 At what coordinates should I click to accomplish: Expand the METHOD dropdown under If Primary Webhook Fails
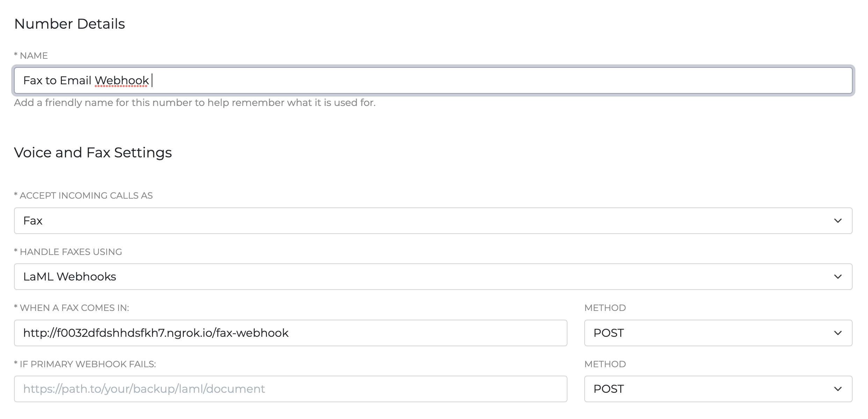tap(718, 389)
